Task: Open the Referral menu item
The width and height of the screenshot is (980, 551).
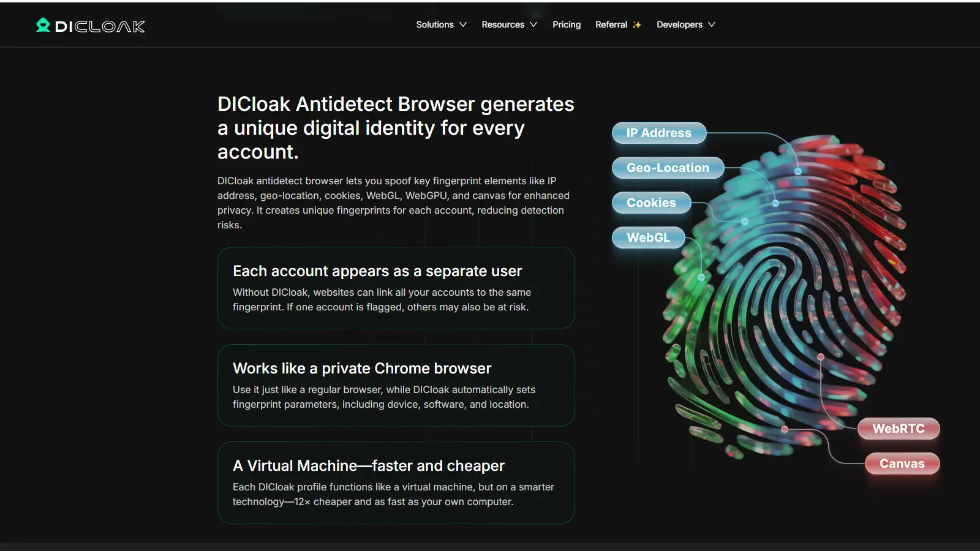Action: [611, 25]
